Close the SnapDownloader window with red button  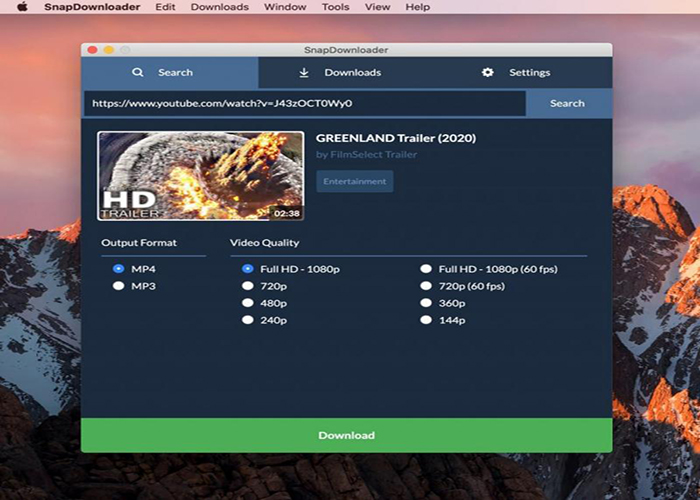(x=92, y=50)
